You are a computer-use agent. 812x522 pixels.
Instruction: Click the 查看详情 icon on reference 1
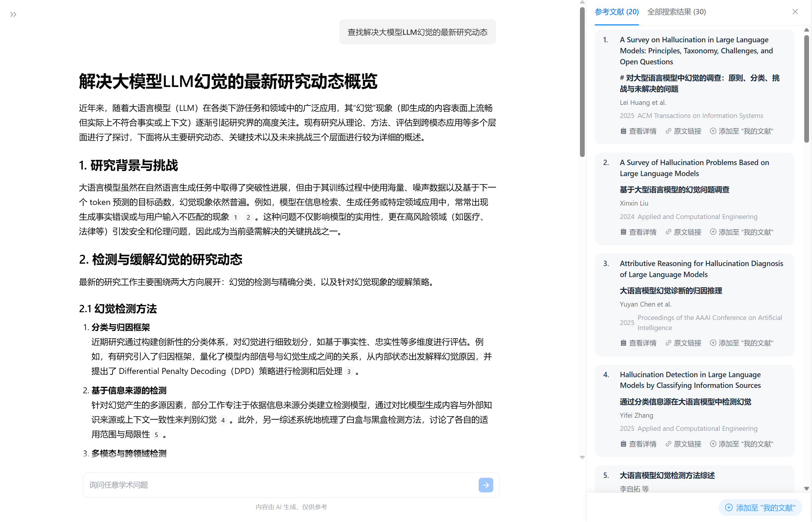(x=623, y=131)
